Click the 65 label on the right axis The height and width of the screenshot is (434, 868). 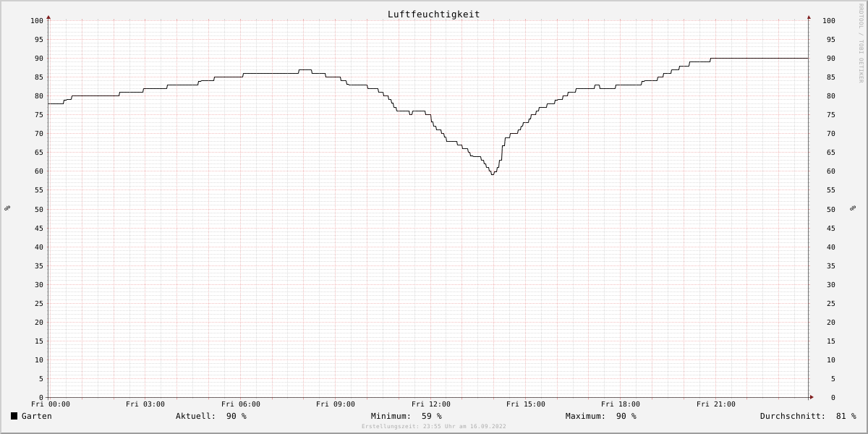(831, 153)
